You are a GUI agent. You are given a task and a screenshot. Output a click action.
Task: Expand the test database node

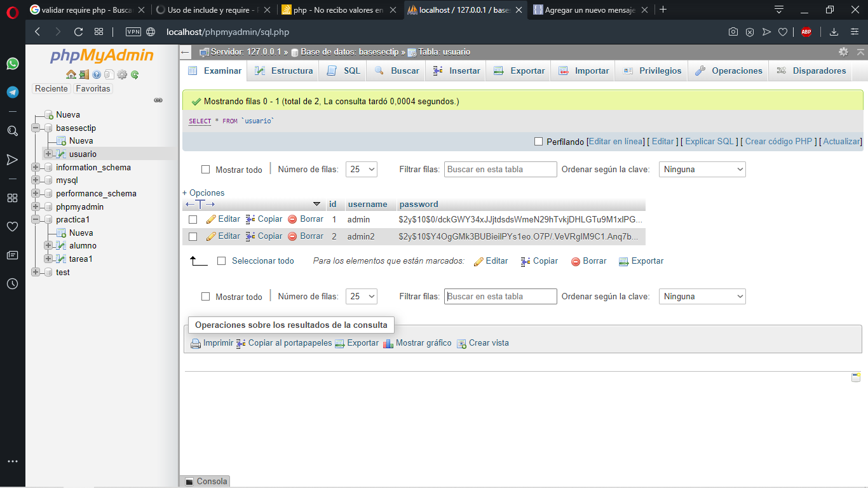pos(36,272)
